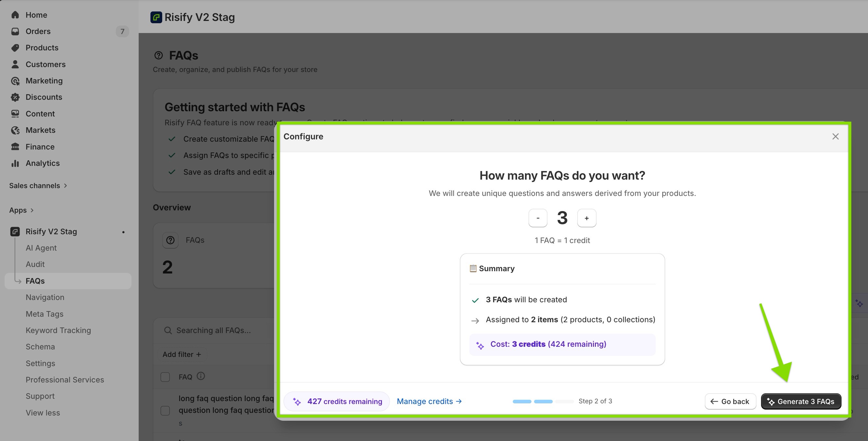This screenshot has height=441, width=868.
Task: Select FAQs in the app submenu
Action: point(68,281)
